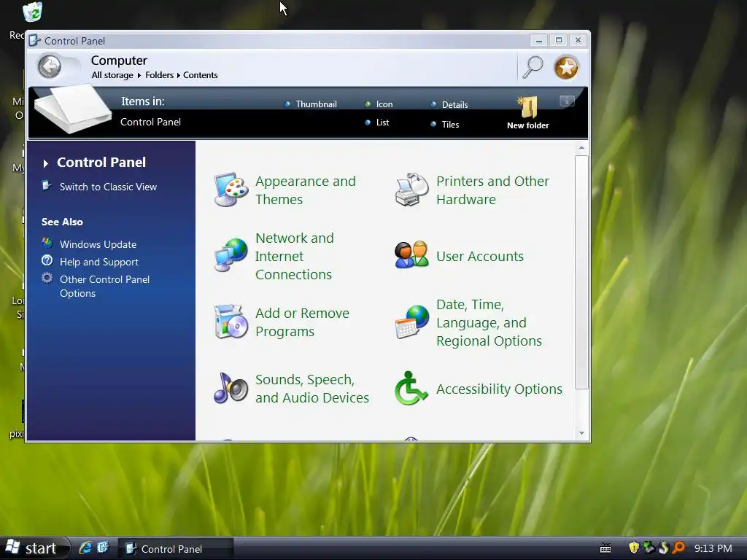Click the 9:13 PM clock

(x=713, y=548)
